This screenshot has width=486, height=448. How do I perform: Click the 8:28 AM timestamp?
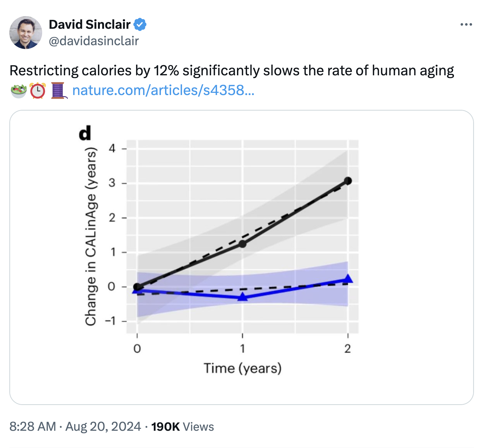click(x=33, y=427)
